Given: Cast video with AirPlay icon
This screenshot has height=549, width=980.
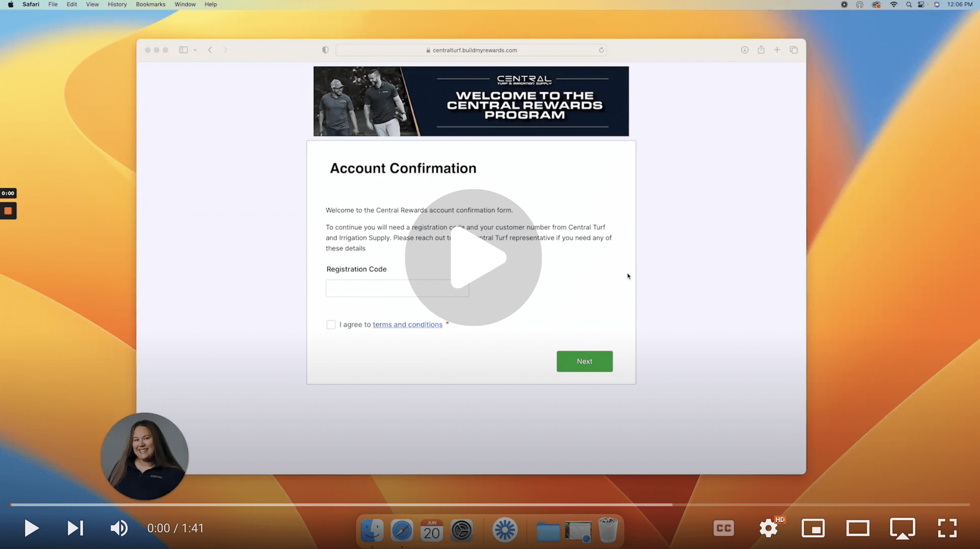Looking at the screenshot, I should pos(902,528).
